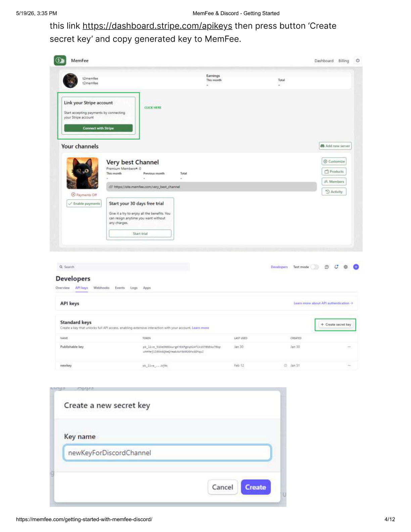Image resolution: width=411 pixels, height=532 pixels.
Task: Switch to the Events tab
Action: [x=120, y=288]
